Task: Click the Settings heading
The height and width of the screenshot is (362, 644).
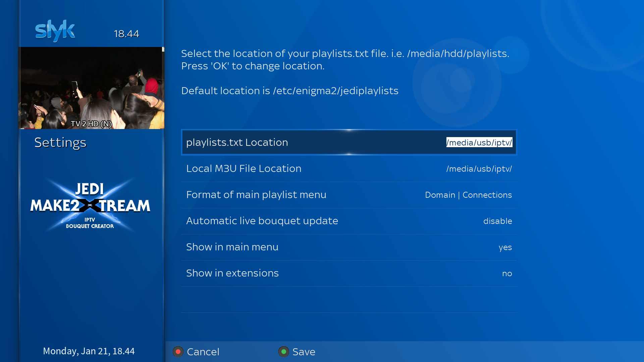Action: click(x=60, y=142)
